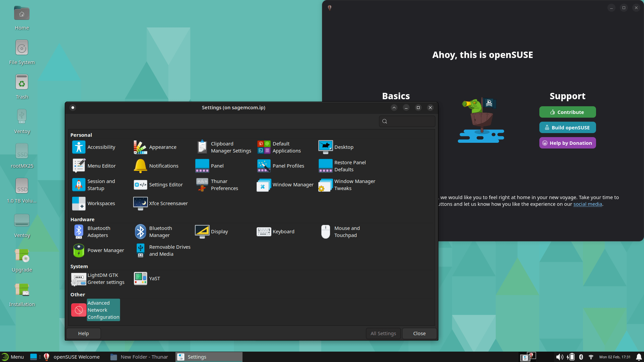Open Panel Profiles settings
This screenshot has height=362, width=644.
[281, 166]
